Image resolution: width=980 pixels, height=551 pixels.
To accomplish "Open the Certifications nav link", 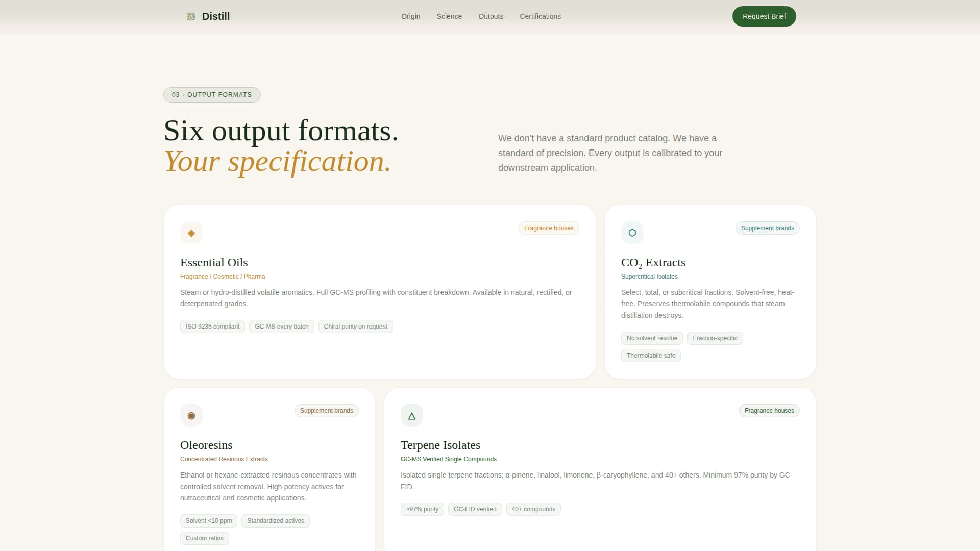I will click(540, 16).
